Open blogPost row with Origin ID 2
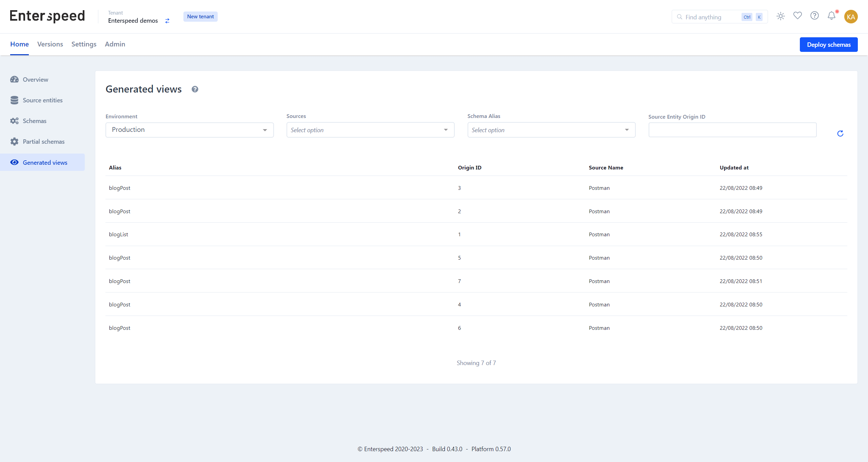The image size is (868, 462). (x=476, y=211)
